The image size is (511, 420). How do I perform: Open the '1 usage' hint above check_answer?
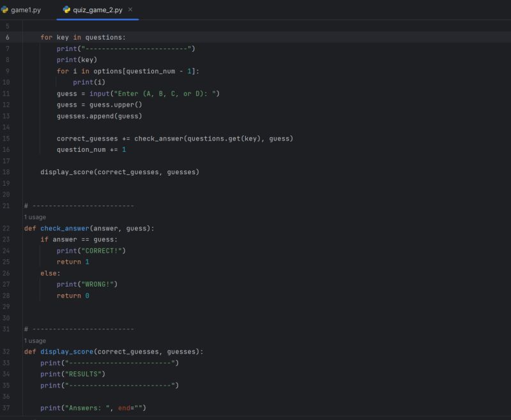[x=34, y=217]
